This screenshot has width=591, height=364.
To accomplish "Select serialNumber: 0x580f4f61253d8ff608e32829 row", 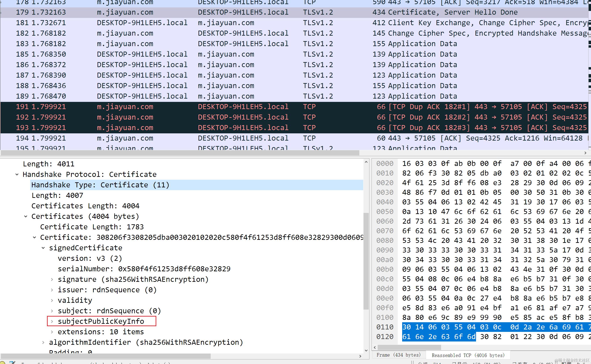I will 144,269.
